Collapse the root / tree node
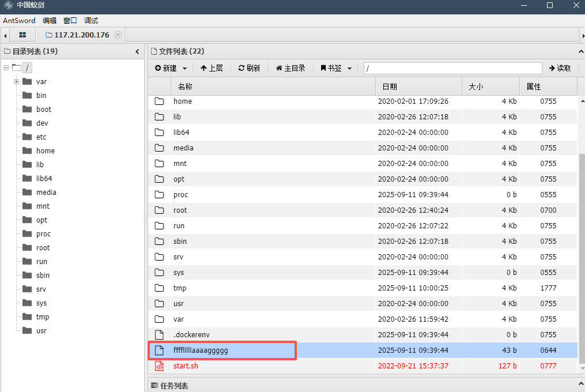This screenshot has width=585, height=392. pyautogui.click(x=6, y=68)
